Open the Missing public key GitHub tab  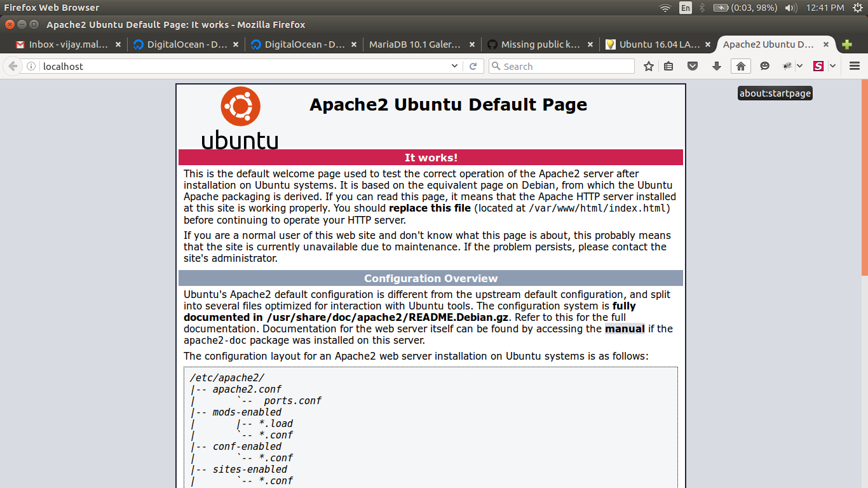[x=534, y=44]
